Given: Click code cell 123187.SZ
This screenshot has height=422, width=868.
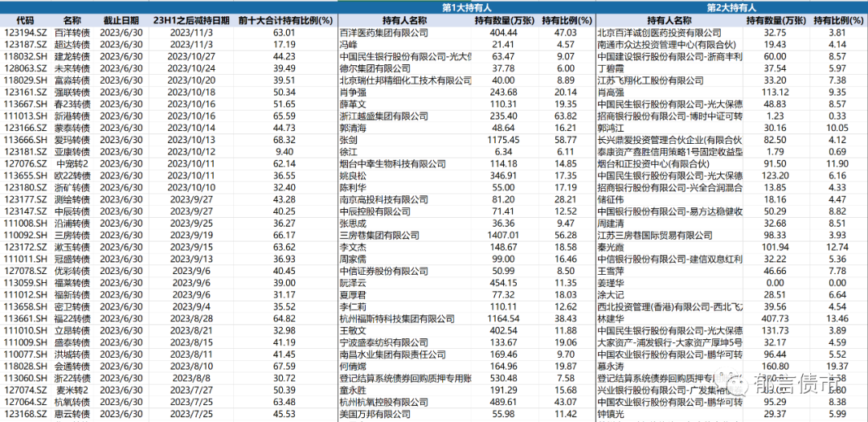Looking at the screenshot, I should [x=25, y=44].
